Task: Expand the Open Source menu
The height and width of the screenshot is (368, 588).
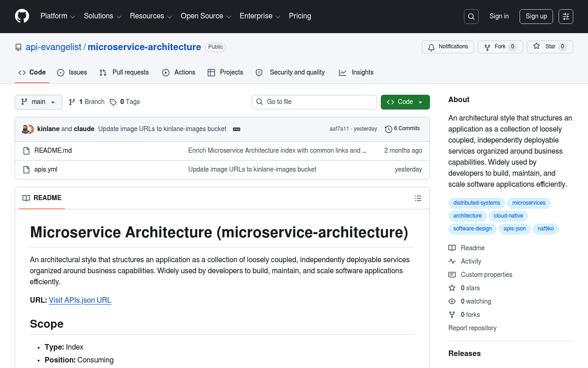Action: [x=206, y=16]
